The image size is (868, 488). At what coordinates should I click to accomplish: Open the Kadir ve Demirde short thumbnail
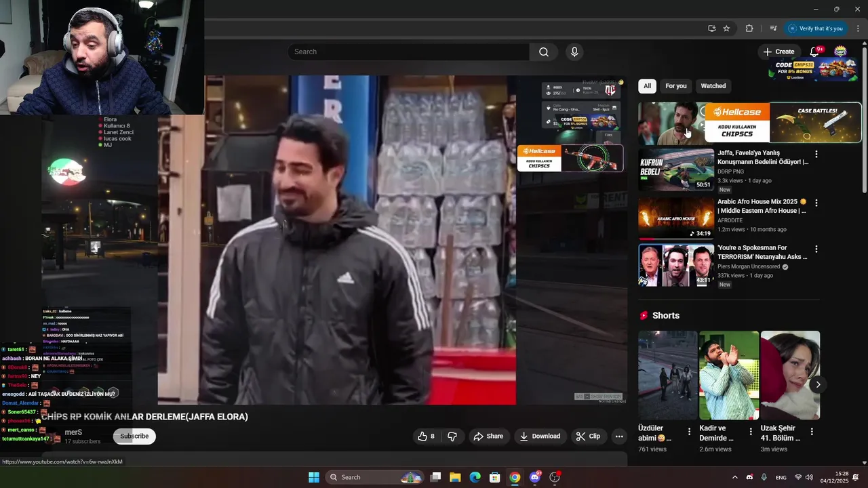coord(729,375)
